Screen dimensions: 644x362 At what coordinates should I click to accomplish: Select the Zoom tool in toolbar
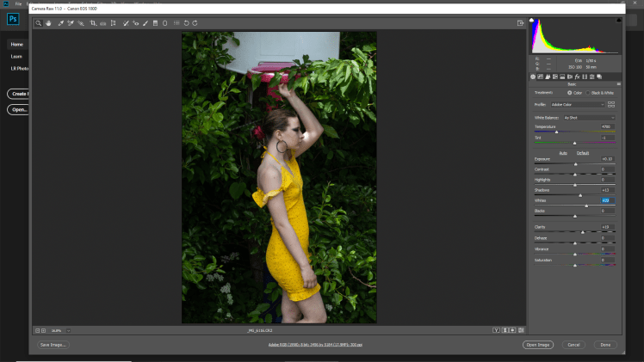click(39, 23)
